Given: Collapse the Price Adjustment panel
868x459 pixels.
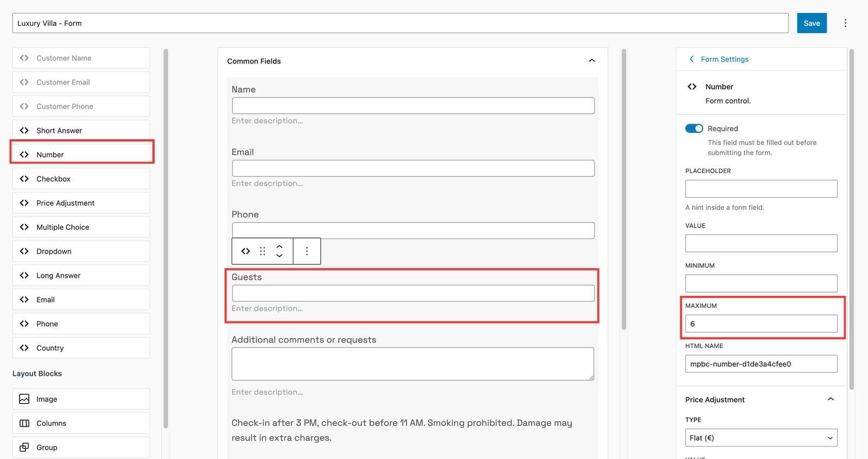Looking at the screenshot, I should [831, 399].
